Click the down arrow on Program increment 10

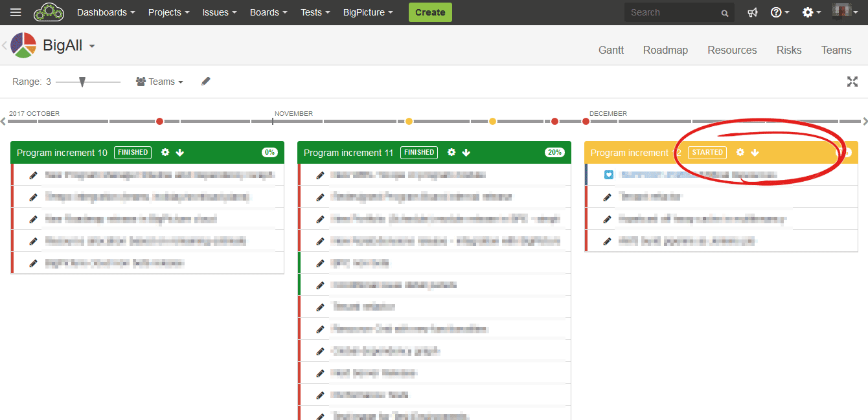(180, 153)
